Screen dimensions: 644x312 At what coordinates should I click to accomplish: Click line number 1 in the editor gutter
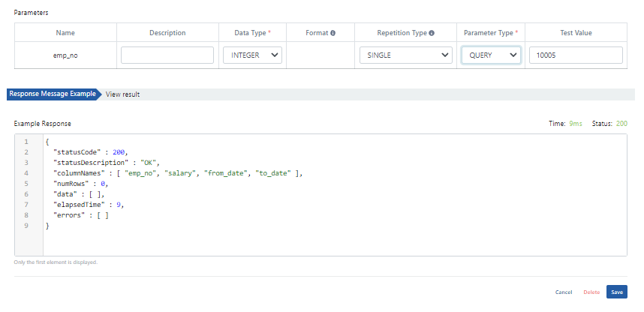pyautogui.click(x=26, y=142)
